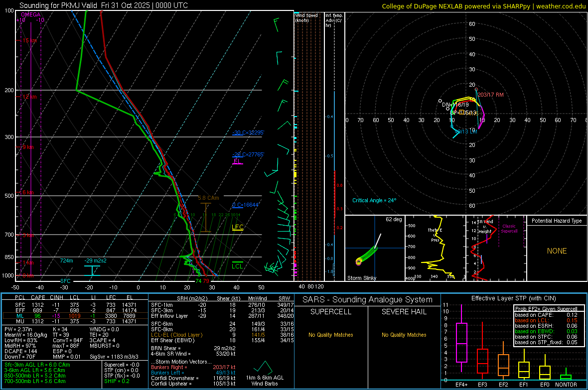Click the cyan SFC label below the skew-T
The width and height of the screenshot is (588, 390).
coord(65,281)
